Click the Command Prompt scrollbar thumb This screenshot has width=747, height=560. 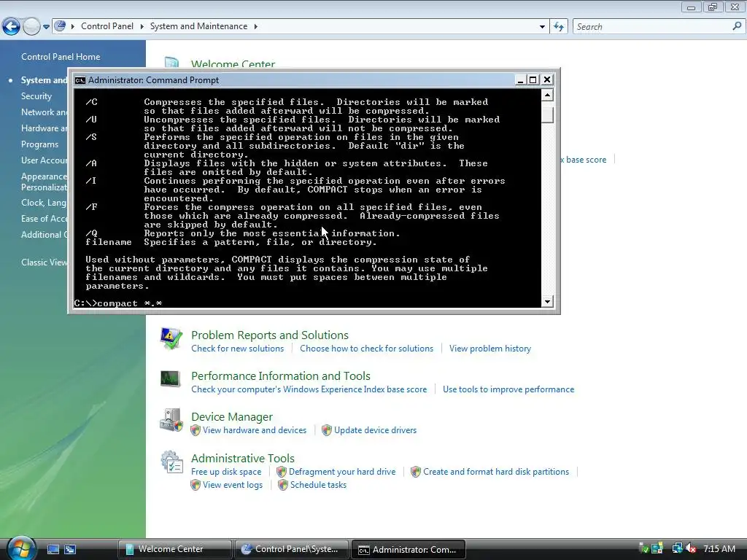tap(547, 114)
